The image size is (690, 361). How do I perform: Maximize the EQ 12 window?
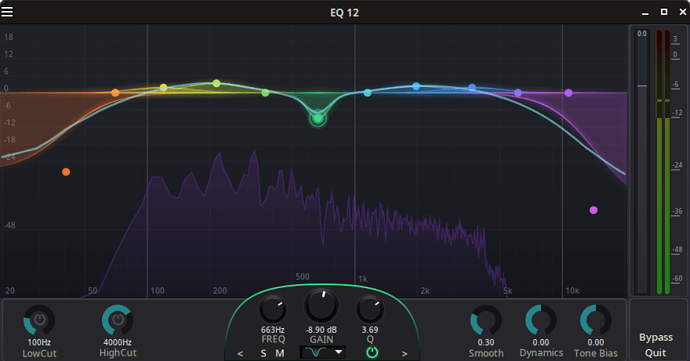click(x=664, y=12)
